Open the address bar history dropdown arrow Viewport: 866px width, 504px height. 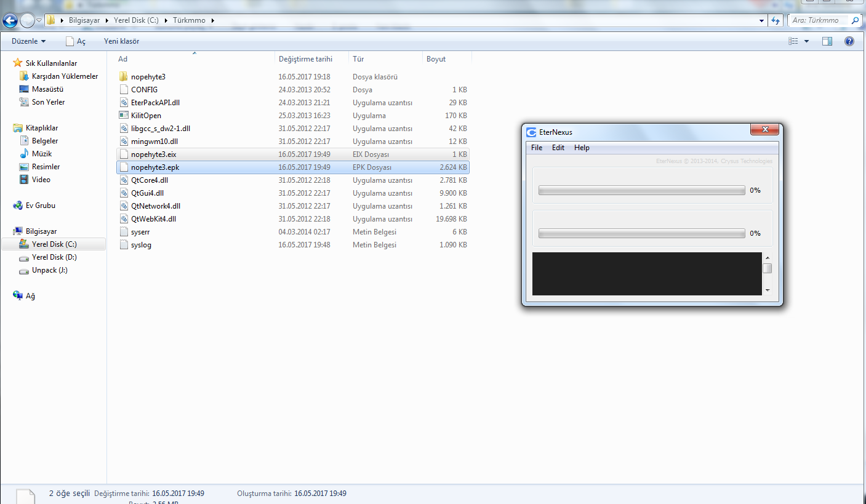click(x=761, y=20)
